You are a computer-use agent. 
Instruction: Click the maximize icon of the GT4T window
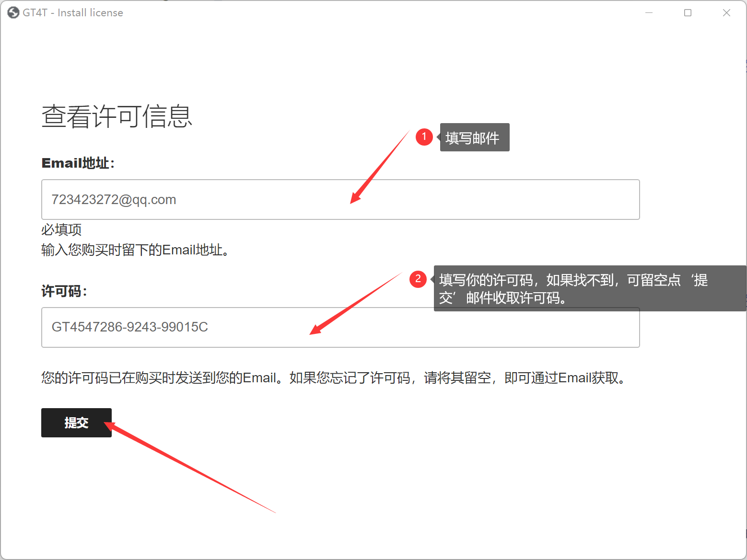tap(688, 12)
